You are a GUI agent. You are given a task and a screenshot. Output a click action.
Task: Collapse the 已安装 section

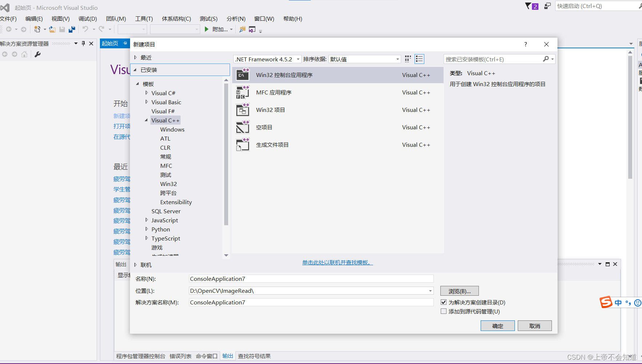136,70
